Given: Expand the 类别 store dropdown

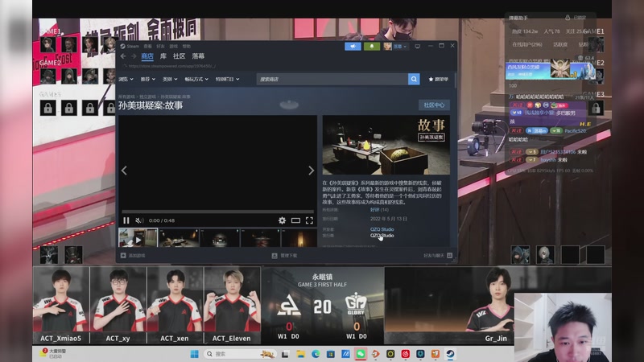Looking at the screenshot, I should point(170,79).
